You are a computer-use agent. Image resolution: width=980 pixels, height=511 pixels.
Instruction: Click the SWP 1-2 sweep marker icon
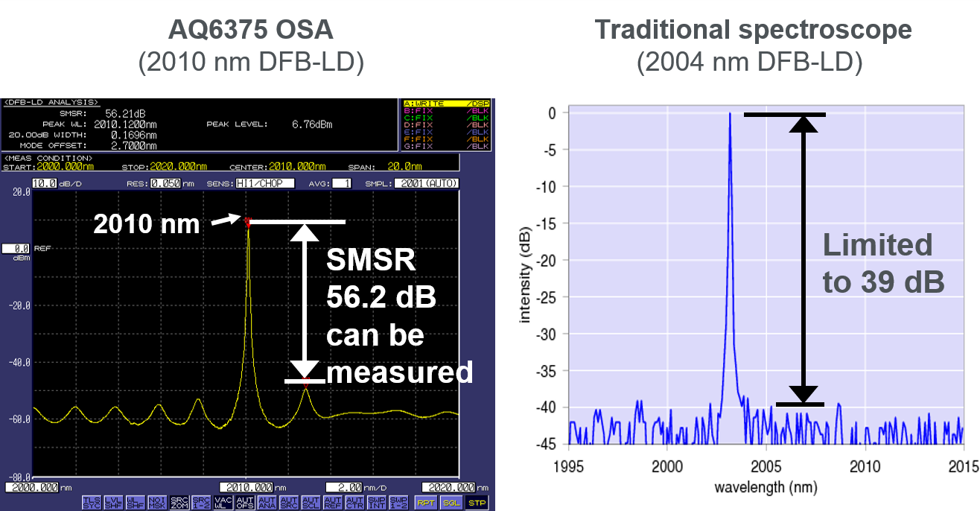click(398, 503)
